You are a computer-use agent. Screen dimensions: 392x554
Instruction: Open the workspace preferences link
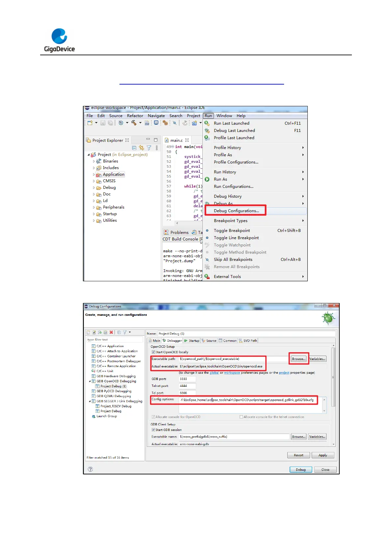pos(232,373)
